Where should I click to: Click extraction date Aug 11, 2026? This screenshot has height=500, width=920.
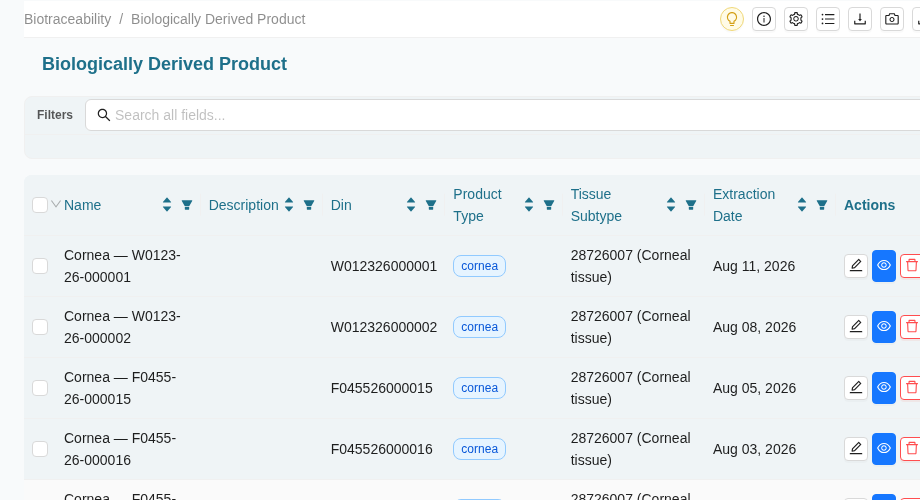[754, 266]
